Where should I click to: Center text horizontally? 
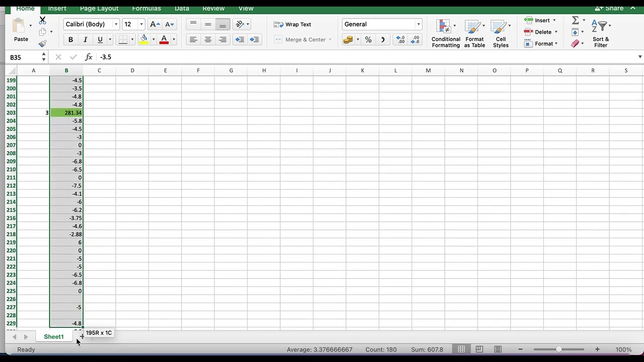(208, 40)
